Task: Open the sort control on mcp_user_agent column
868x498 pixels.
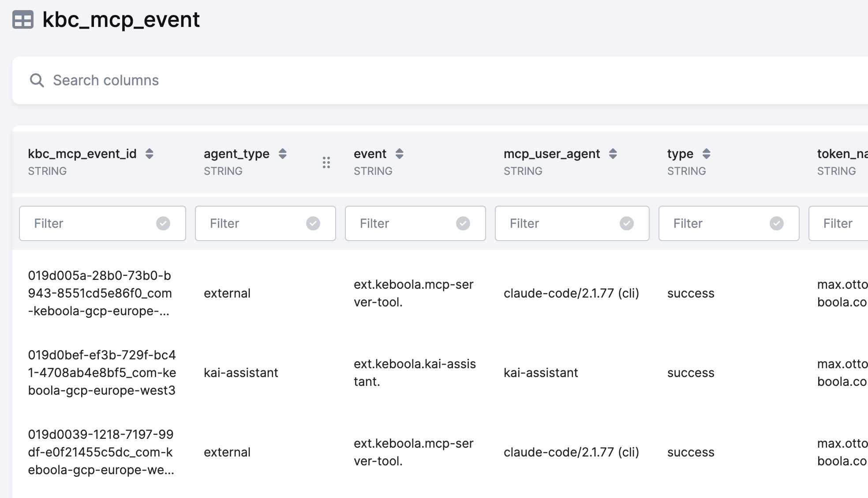Action: 613,154
